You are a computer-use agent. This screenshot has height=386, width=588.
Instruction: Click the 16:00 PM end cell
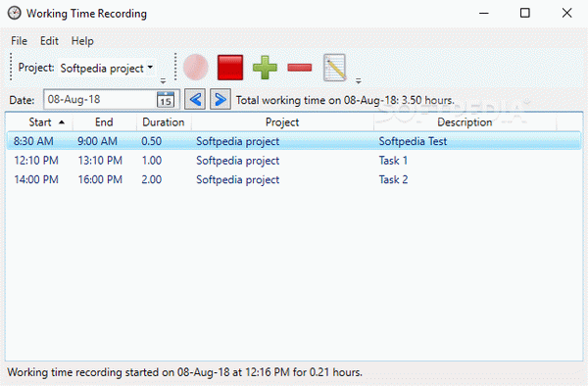tap(100, 179)
